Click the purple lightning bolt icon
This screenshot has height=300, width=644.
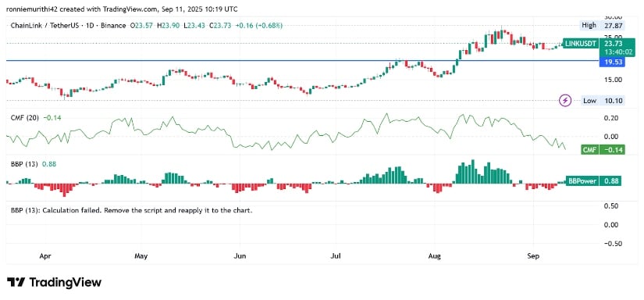tap(566, 100)
